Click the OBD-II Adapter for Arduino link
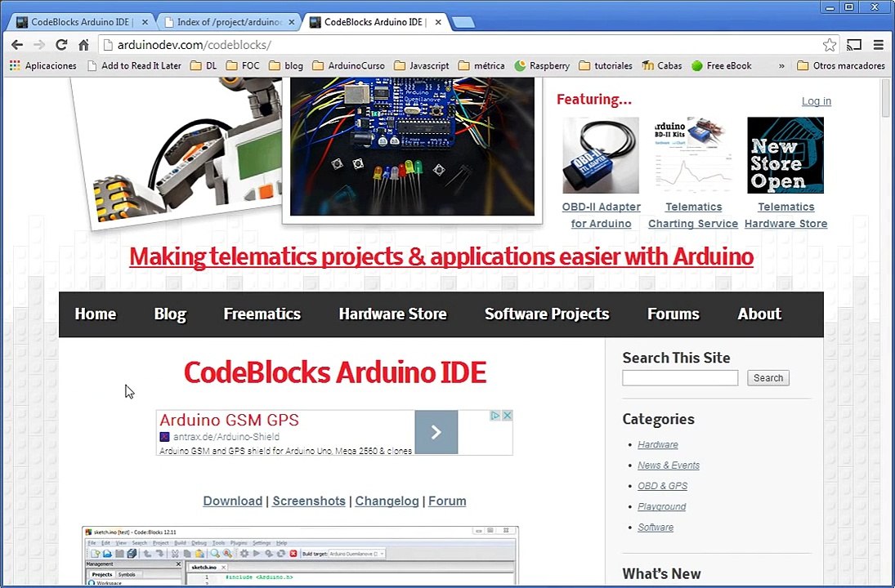Viewport: 895px width, 588px height. 601,215
